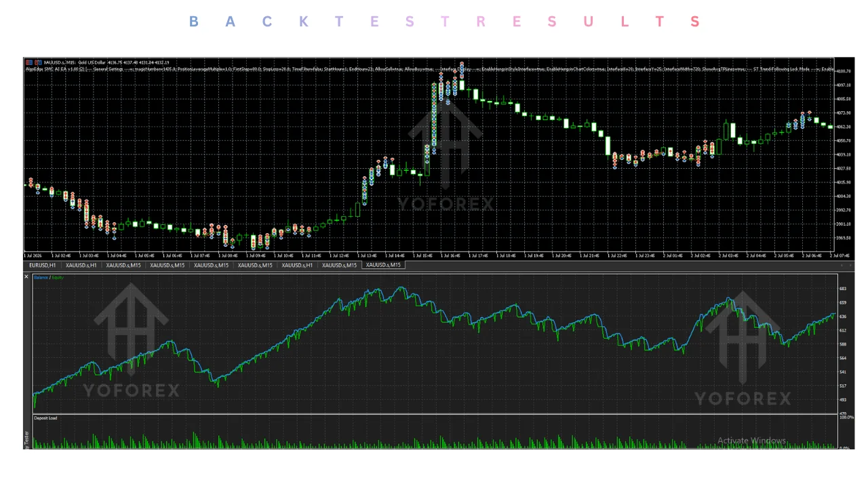Close the tester graph panel with X
This screenshot has height=488, width=868.
pos(27,277)
